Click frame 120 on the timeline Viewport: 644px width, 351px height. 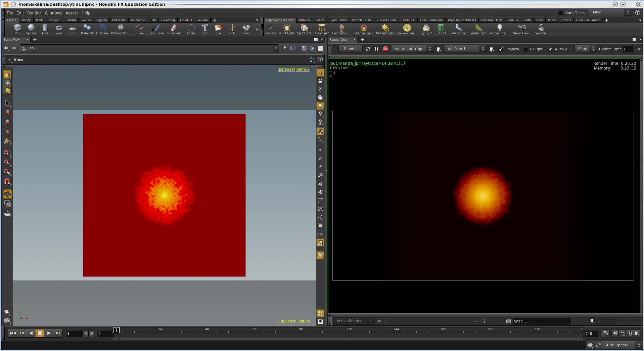pos(347,332)
